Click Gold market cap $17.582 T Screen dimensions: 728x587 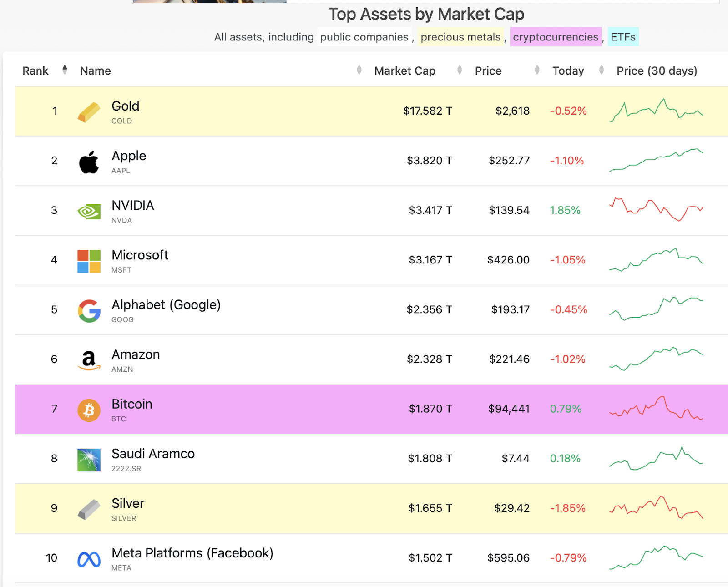[x=428, y=111]
